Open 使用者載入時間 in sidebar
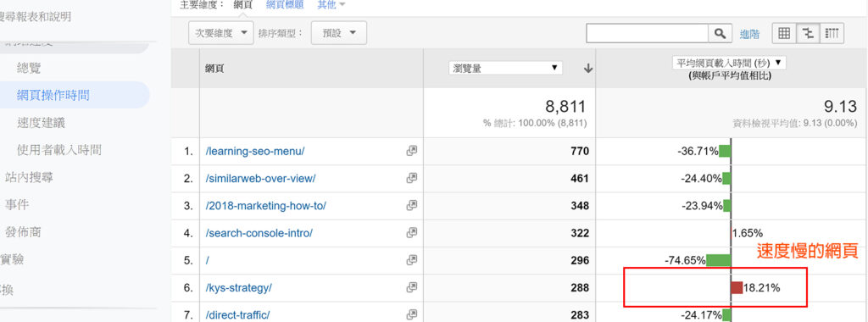Screen dimensions: 868x322 coord(59,150)
